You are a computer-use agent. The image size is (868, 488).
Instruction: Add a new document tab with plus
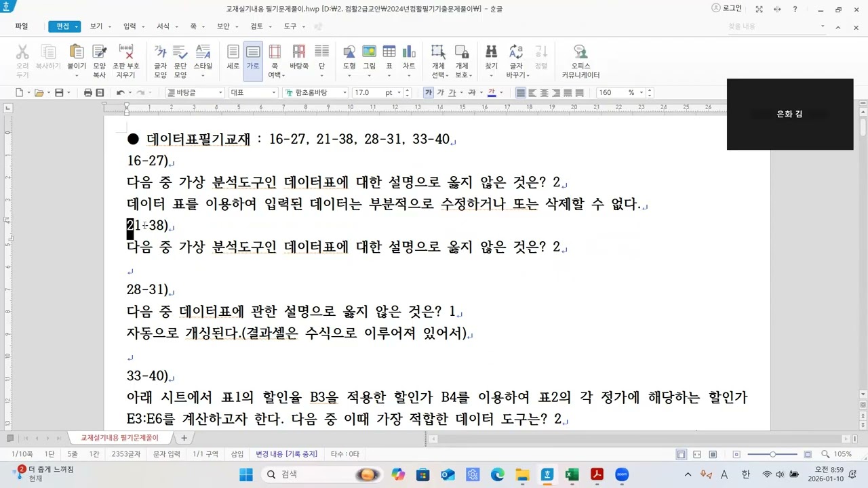(x=184, y=438)
